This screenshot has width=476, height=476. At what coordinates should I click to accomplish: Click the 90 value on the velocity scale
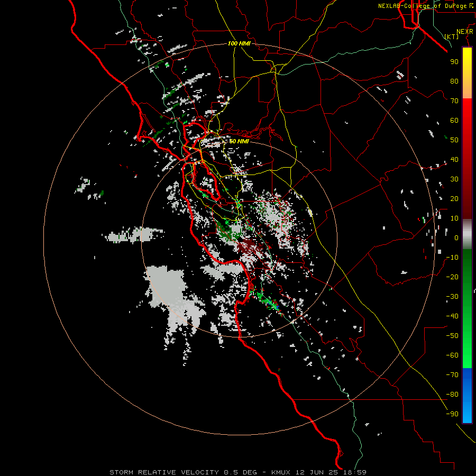[454, 62]
